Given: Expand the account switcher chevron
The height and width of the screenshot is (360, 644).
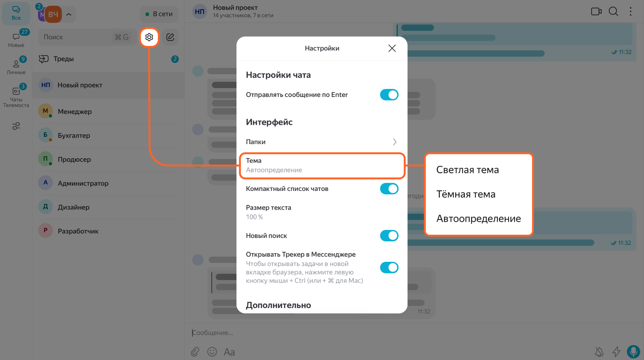Looking at the screenshot, I should [x=69, y=14].
